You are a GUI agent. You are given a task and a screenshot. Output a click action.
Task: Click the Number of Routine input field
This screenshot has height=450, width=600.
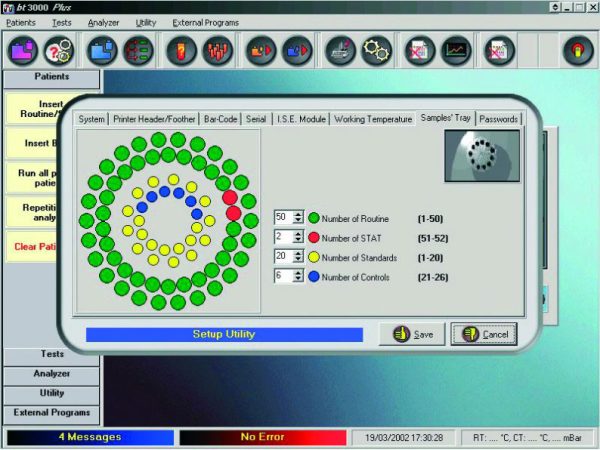284,217
